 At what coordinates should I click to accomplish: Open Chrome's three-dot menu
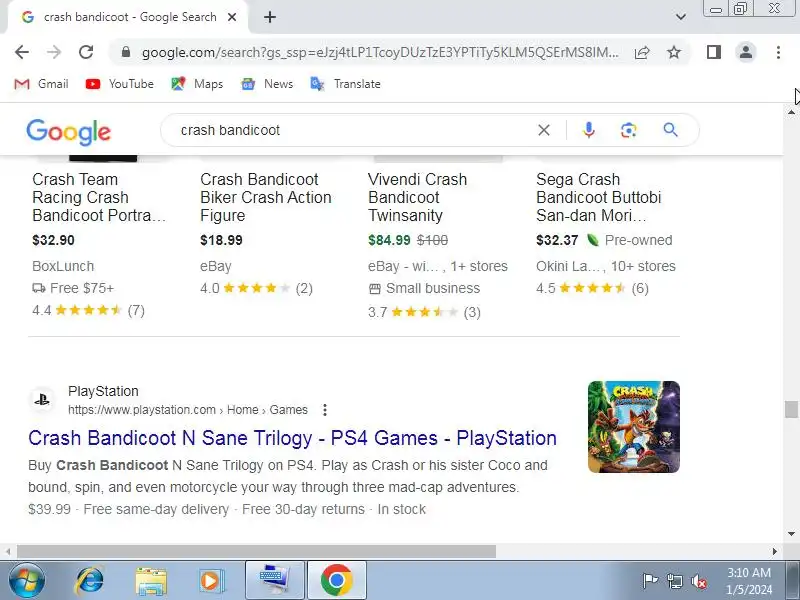(x=778, y=52)
